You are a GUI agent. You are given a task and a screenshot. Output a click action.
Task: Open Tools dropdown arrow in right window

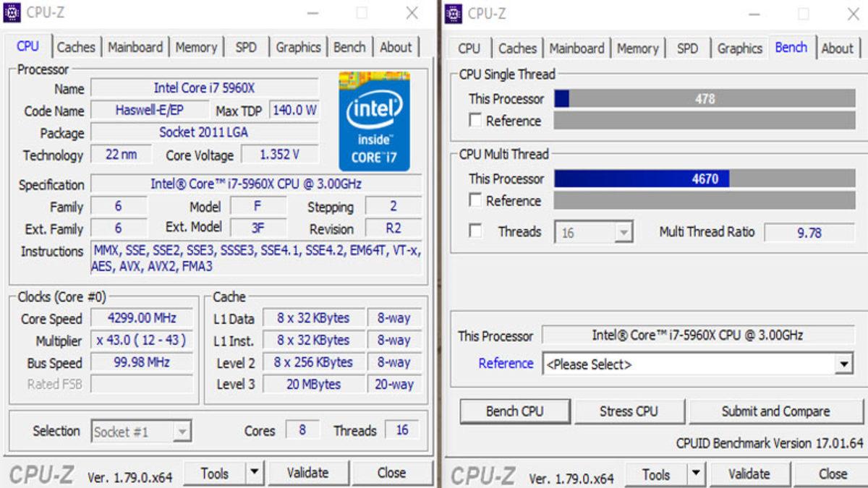click(695, 474)
